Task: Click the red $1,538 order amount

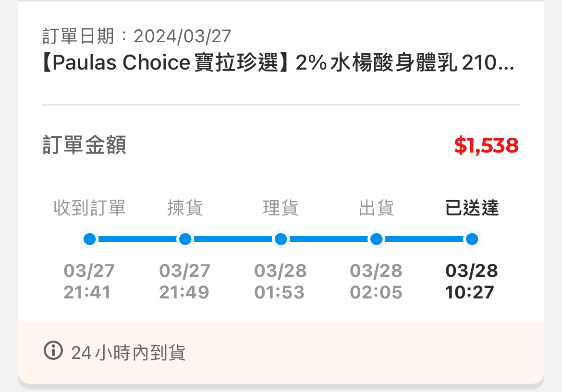Action: (486, 145)
